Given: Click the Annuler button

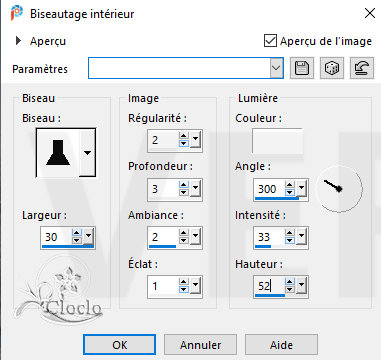Looking at the screenshot, I should coord(200,345).
